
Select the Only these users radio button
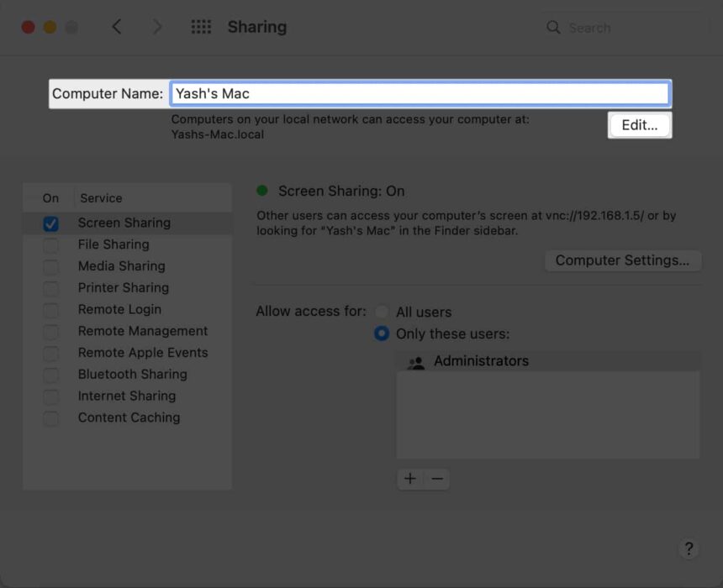point(381,333)
